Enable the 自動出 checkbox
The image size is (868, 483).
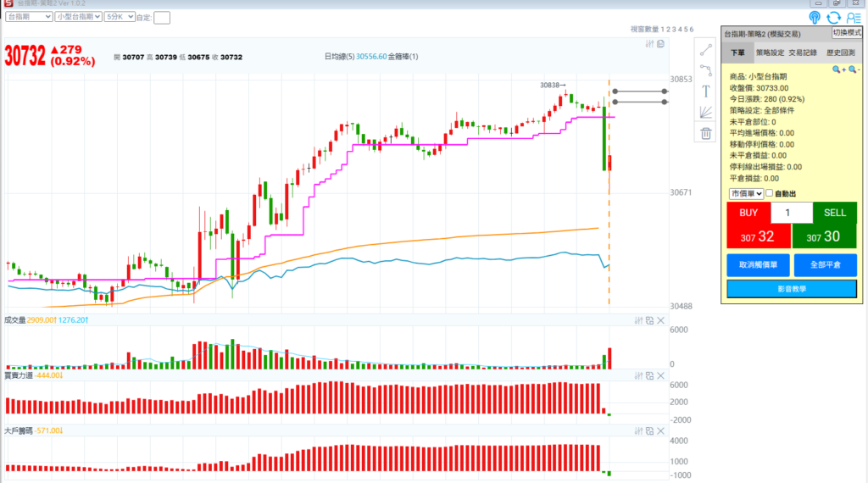click(x=770, y=194)
